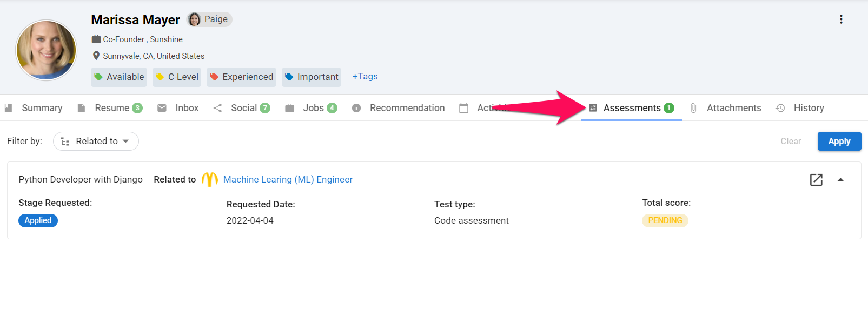The height and width of the screenshot is (323, 868).
Task: Open the Resume tab
Action: pos(110,108)
